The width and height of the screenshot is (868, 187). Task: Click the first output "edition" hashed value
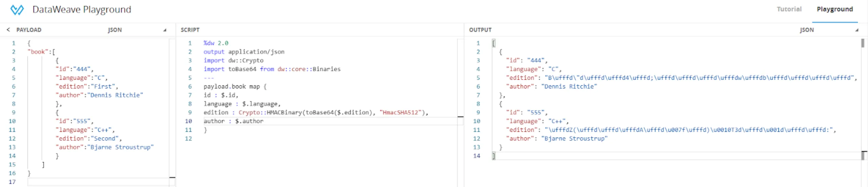coord(699,78)
